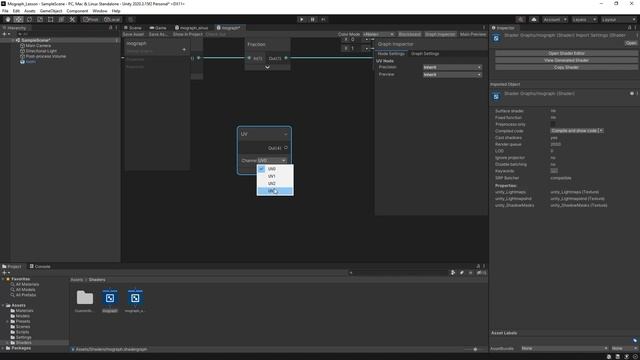Image resolution: width=640 pixels, height=360 pixels.
Task: Toggle the Graph Inspector panel button
Action: point(440,34)
